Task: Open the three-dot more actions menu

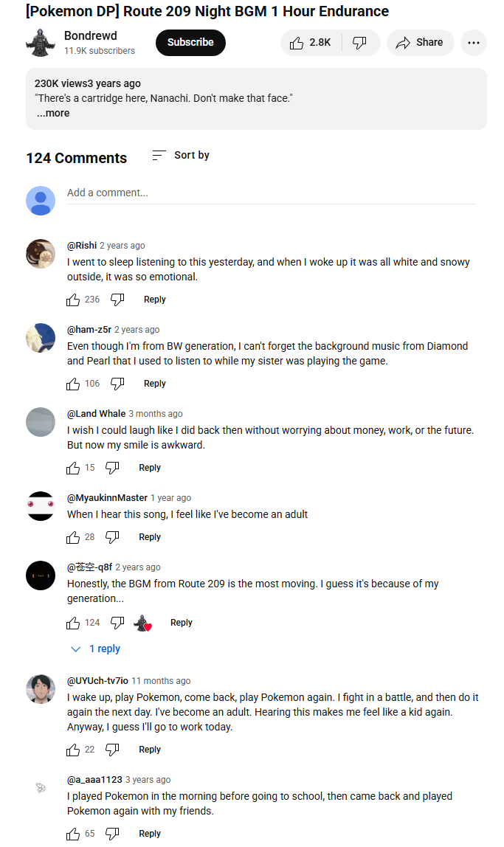Action: (474, 43)
